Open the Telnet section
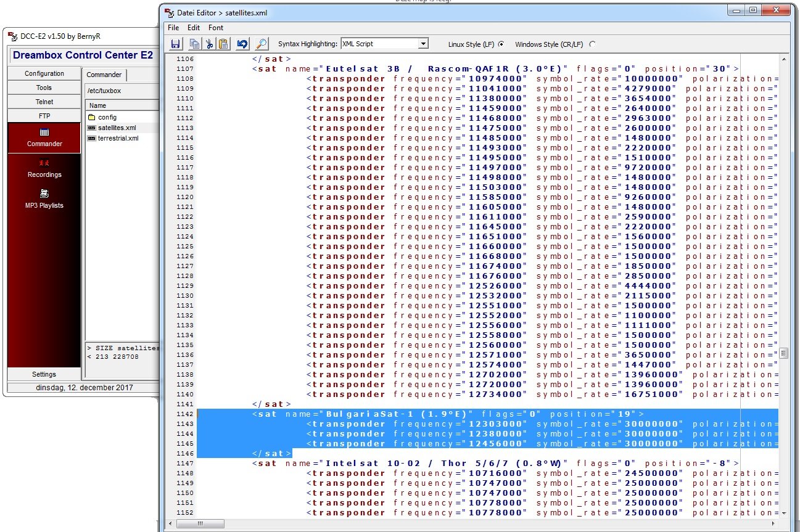Image resolution: width=800 pixels, height=532 pixels. 44,102
